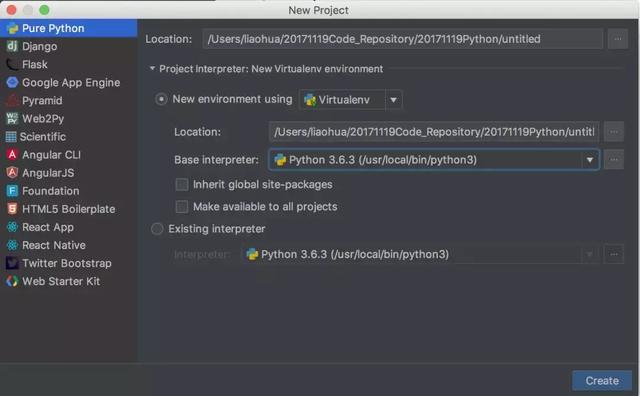Click the HTML5 Boilerplate icon
Viewport: 640px width, 396px height.
click(x=12, y=209)
